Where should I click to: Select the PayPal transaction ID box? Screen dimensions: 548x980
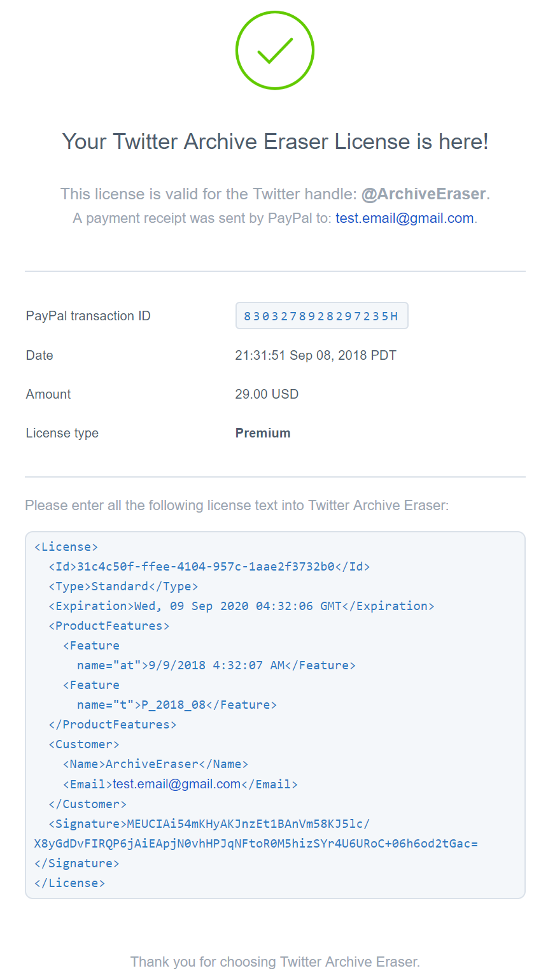(x=321, y=316)
